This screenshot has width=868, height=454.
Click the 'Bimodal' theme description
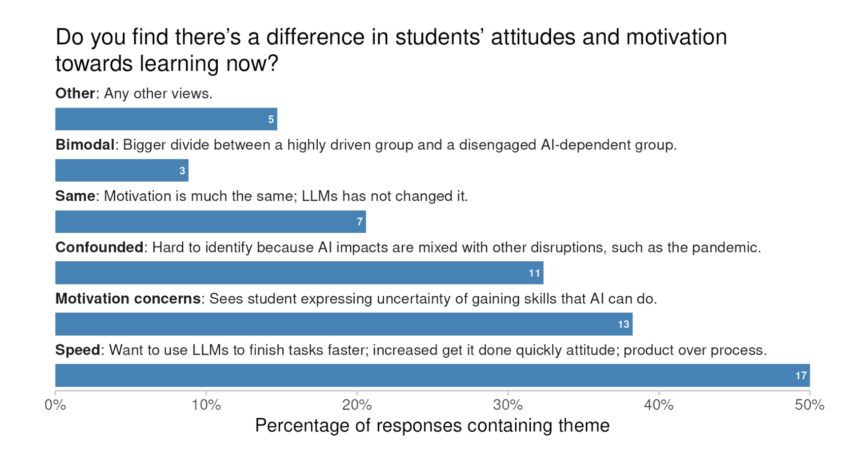pyautogui.click(x=365, y=145)
